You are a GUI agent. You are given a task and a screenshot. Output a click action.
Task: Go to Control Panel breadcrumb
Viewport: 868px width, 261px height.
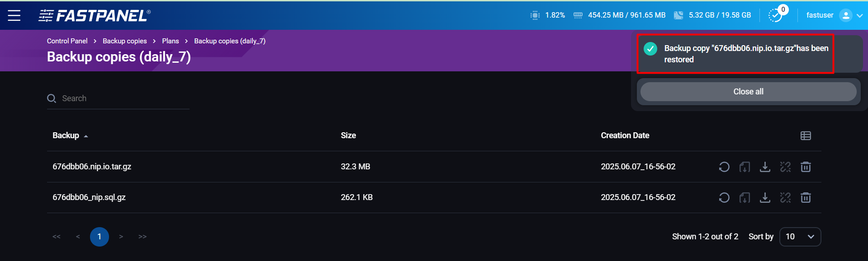67,41
